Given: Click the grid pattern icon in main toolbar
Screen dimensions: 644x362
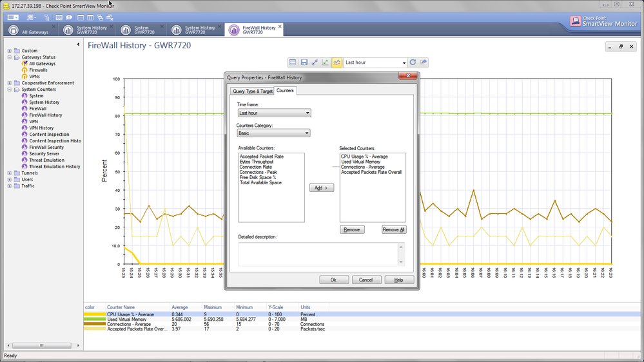Looking at the screenshot, I should [59, 17].
